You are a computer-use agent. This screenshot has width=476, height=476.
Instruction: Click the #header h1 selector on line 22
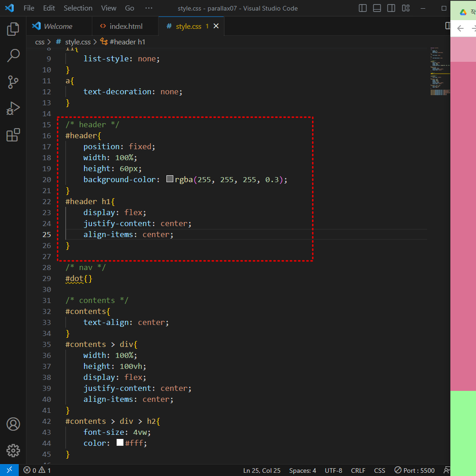88,201
